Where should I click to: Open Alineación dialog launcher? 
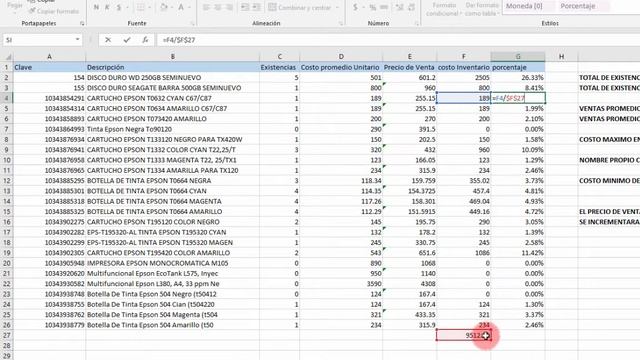point(340,24)
